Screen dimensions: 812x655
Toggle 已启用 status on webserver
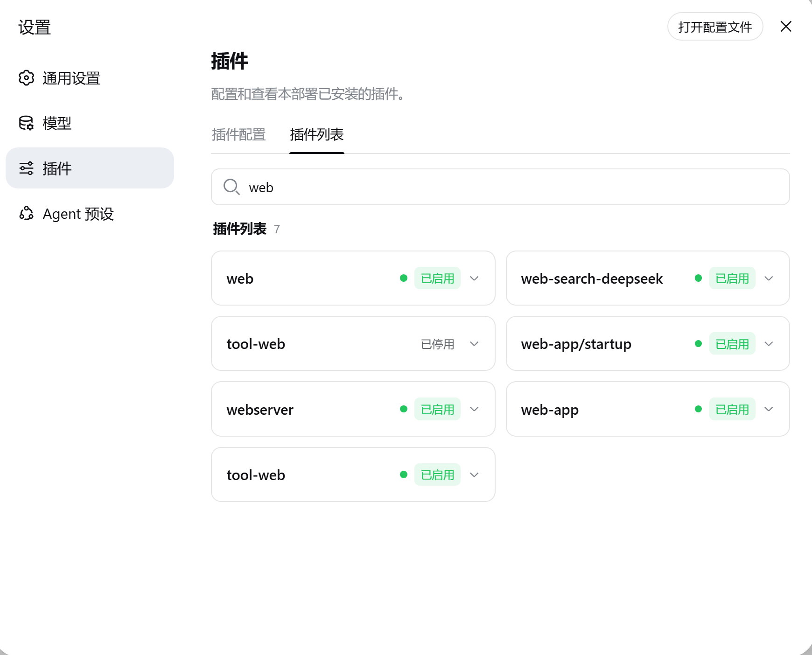437,409
